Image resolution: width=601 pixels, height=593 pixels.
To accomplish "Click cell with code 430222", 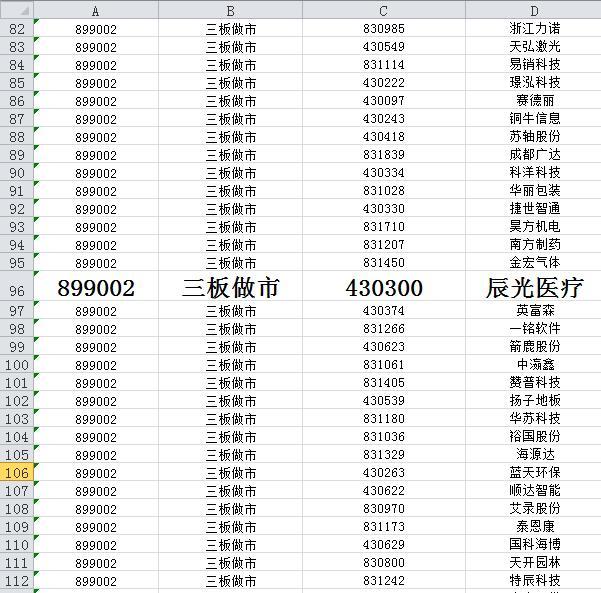I will pos(384,82).
